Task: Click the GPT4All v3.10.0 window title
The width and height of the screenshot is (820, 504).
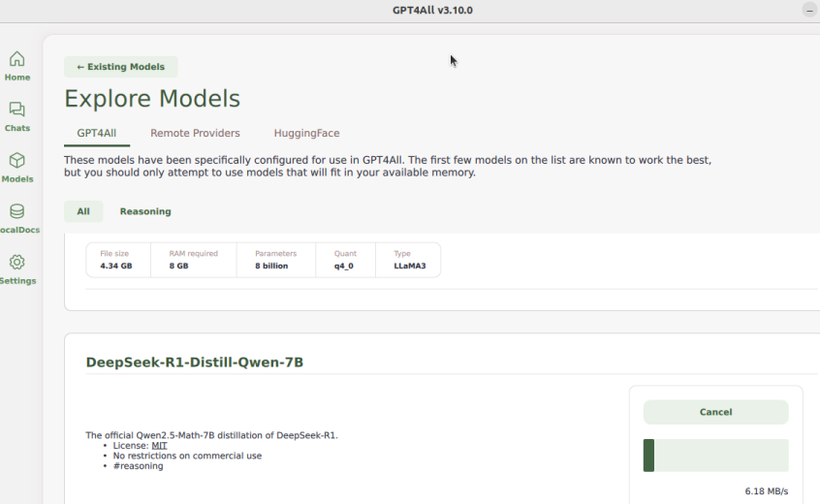Action: pos(432,10)
